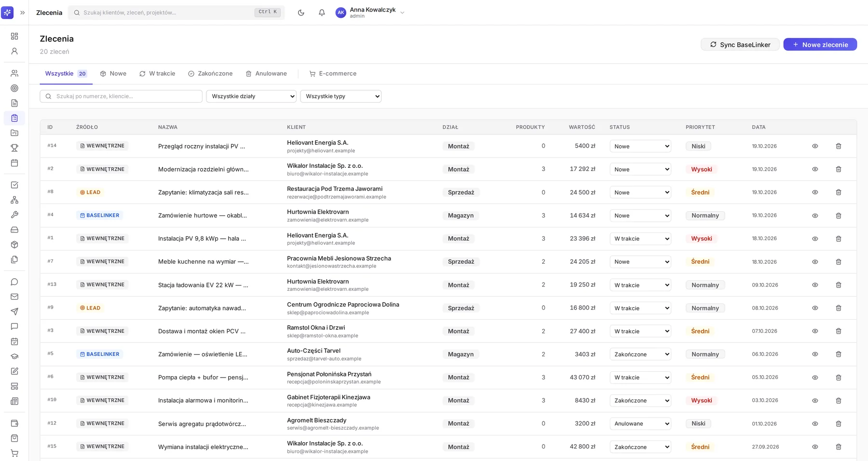
Task: Click the Sync BaseLinker button
Action: click(x=740, y=44)
